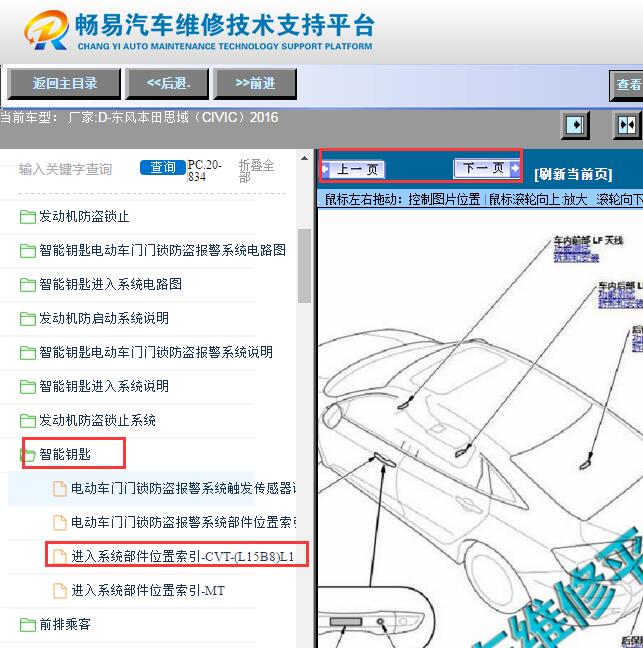643x648 pixels.
Task: Open second link under 车内前部 LF 天线
Action: click(x=576, y=257)
